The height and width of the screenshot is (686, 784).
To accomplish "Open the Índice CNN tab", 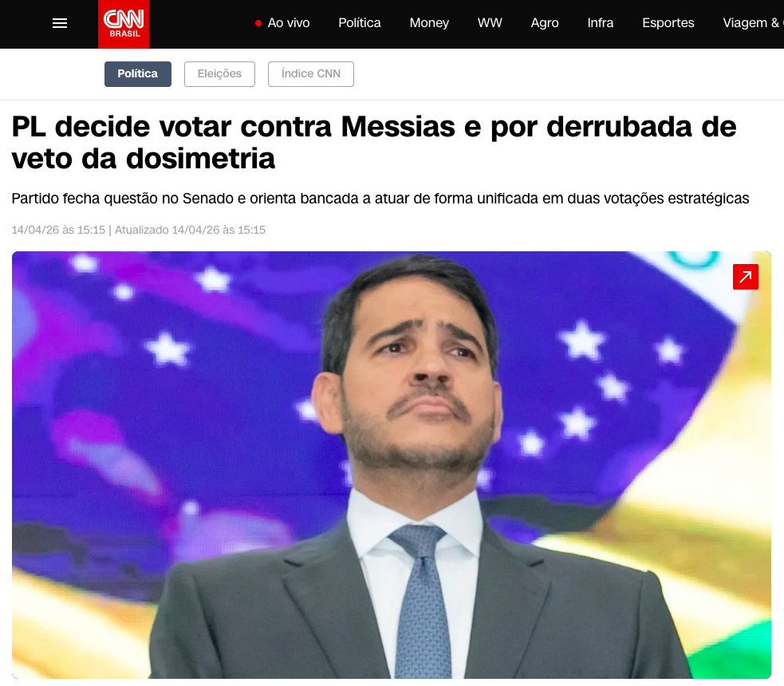I will point(311,74).
